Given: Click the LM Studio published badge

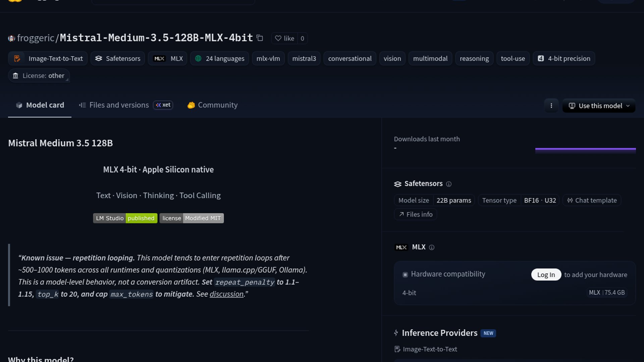Looking at the screenshot, I should point(125,218).
